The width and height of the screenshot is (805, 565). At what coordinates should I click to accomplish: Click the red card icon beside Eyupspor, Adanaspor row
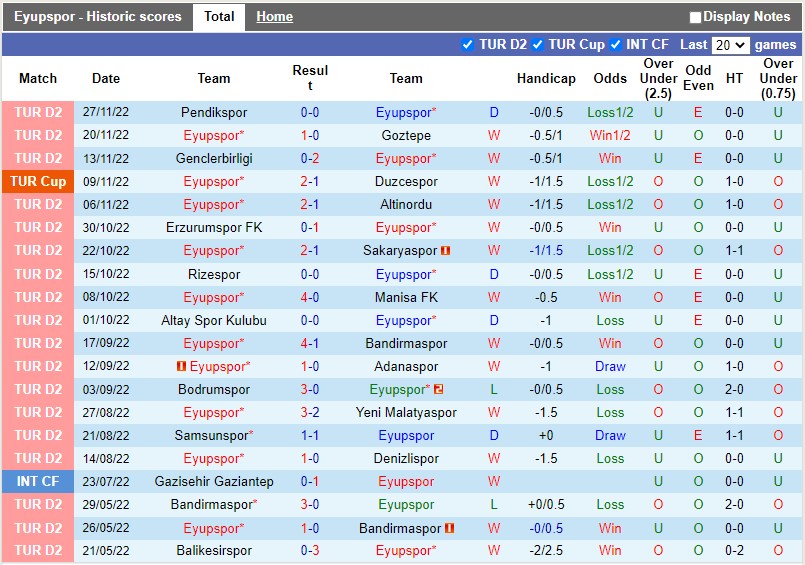(x=181, y=366)
